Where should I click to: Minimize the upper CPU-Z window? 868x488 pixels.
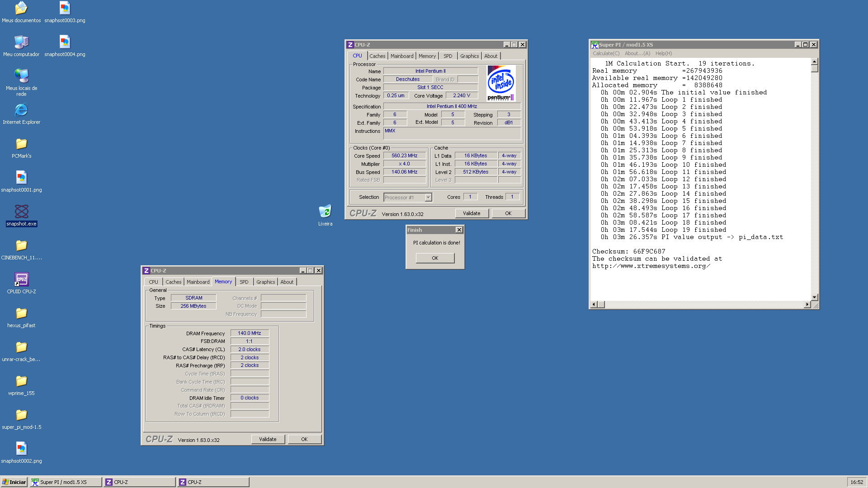pos(507,45)
